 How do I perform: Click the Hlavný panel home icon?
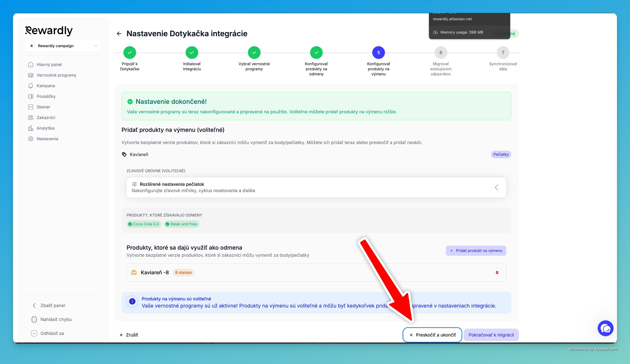coord(31,64)
